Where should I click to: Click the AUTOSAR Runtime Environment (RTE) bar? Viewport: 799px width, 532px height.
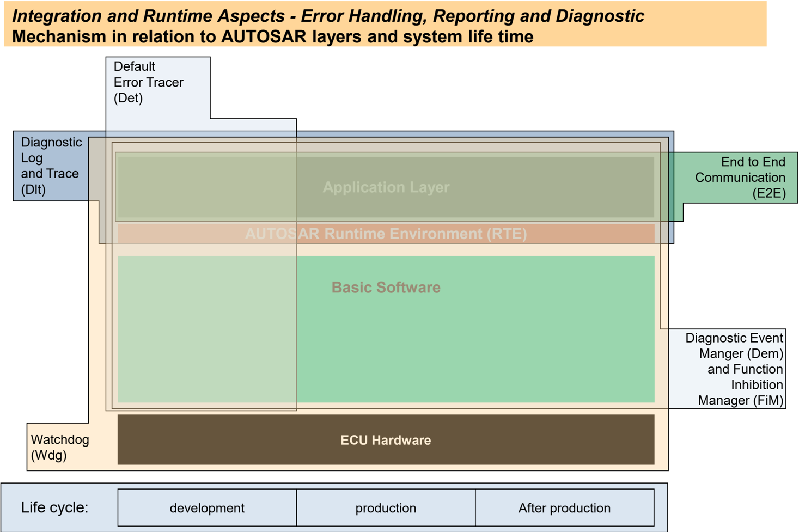[x=386, y=234]
